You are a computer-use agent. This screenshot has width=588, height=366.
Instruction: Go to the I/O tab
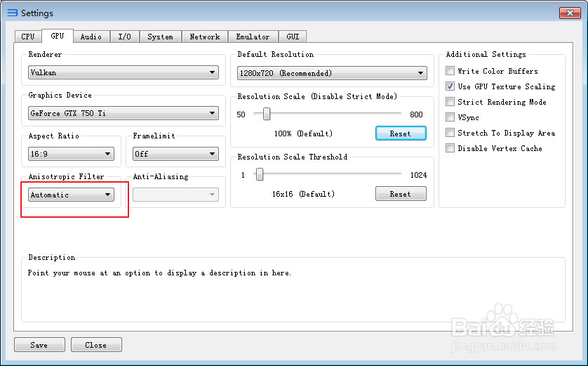124,37
